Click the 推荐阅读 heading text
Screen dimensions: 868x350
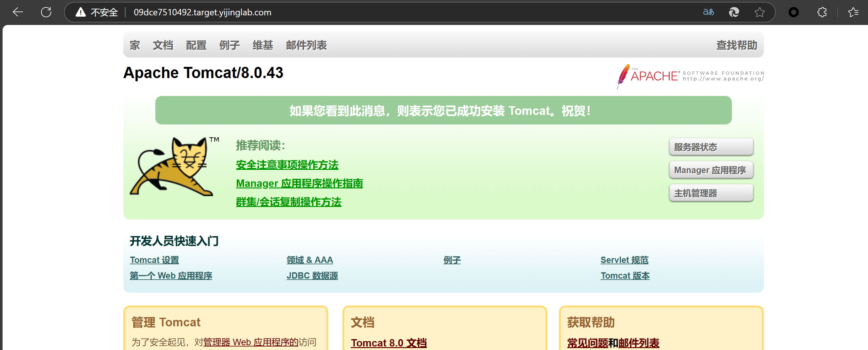pos(260,145)
